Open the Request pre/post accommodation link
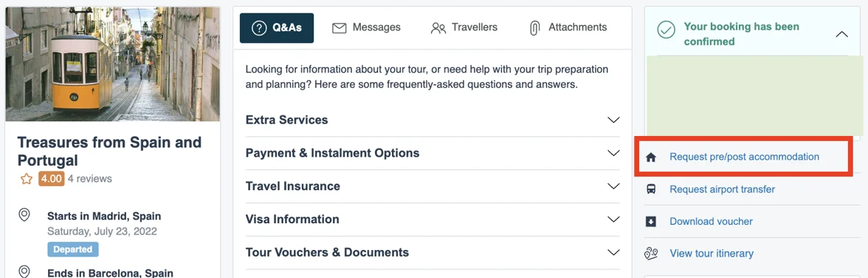 click(x=744, y=157)
